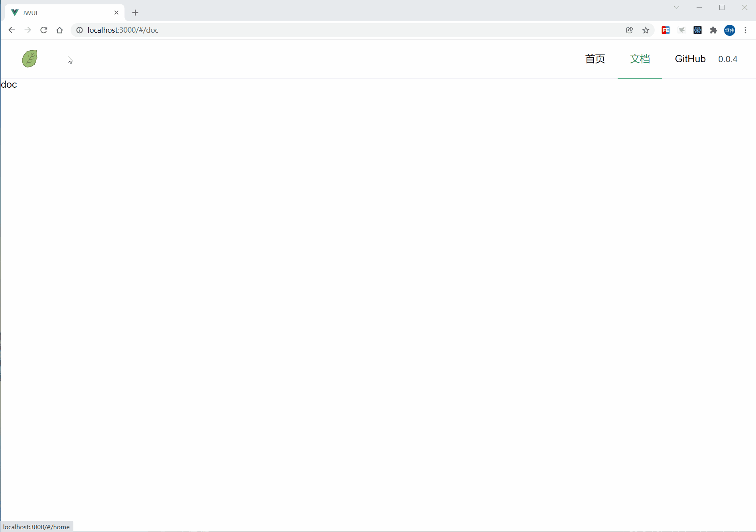Open the browser home page

pos(60,30)
